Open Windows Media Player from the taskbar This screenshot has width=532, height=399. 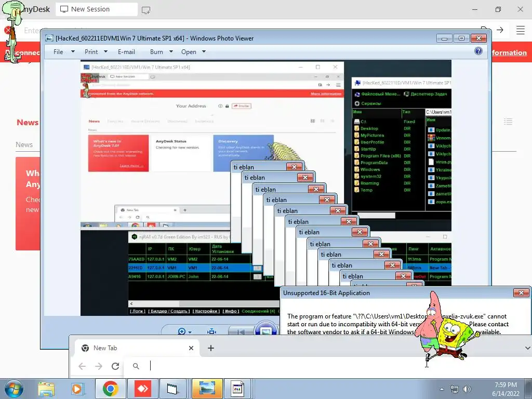tap(77, 389)
